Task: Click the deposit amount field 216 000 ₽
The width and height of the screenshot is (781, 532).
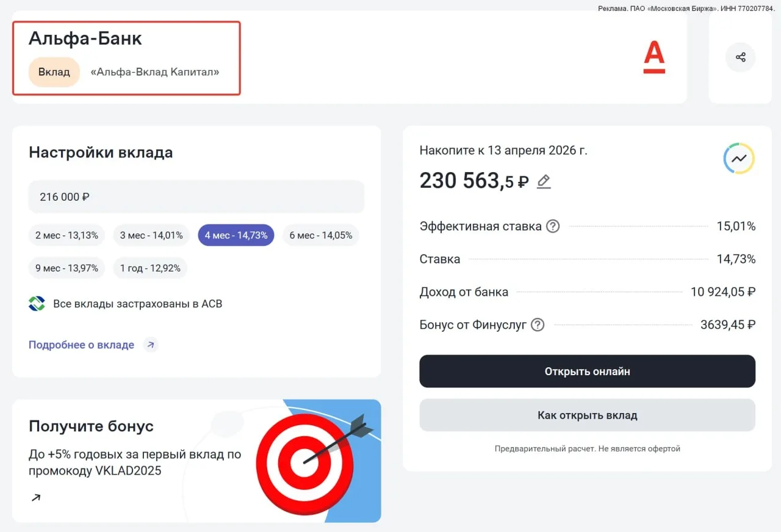Action: pos(196,197)
